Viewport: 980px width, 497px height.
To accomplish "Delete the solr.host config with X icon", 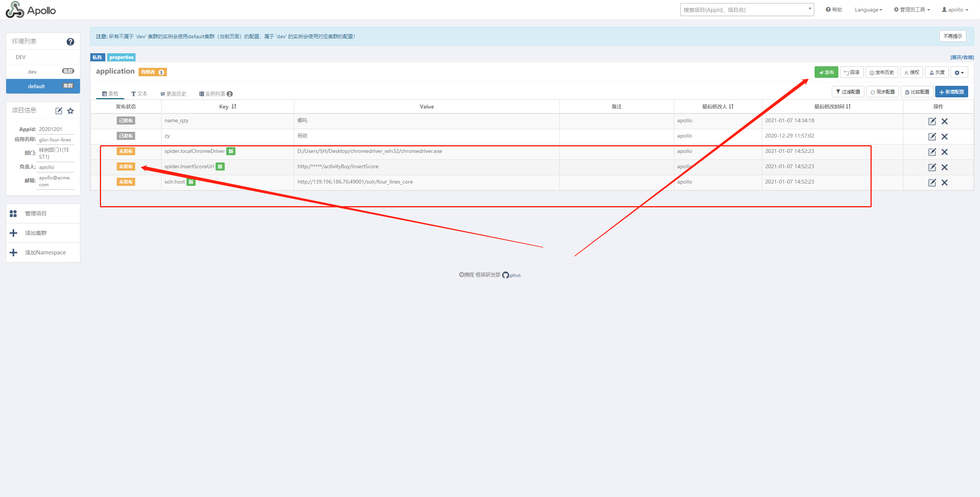I will tap(944, 182).
